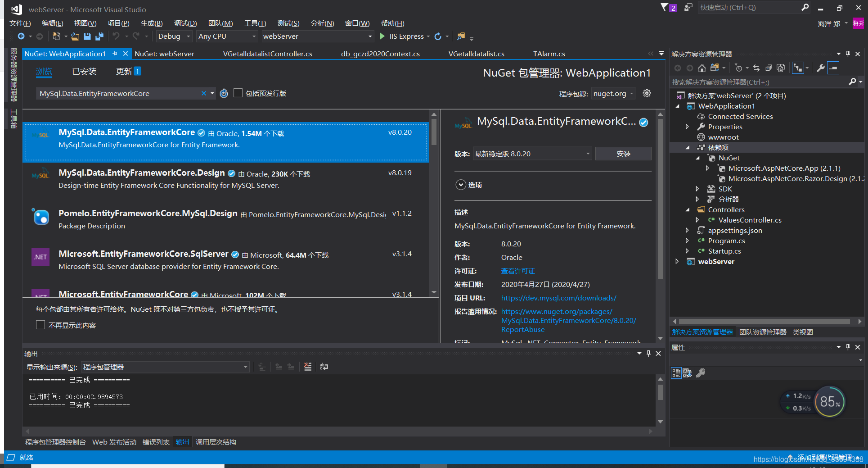Click the Solution Explorer horizontal scrollbar

[764, 322]
